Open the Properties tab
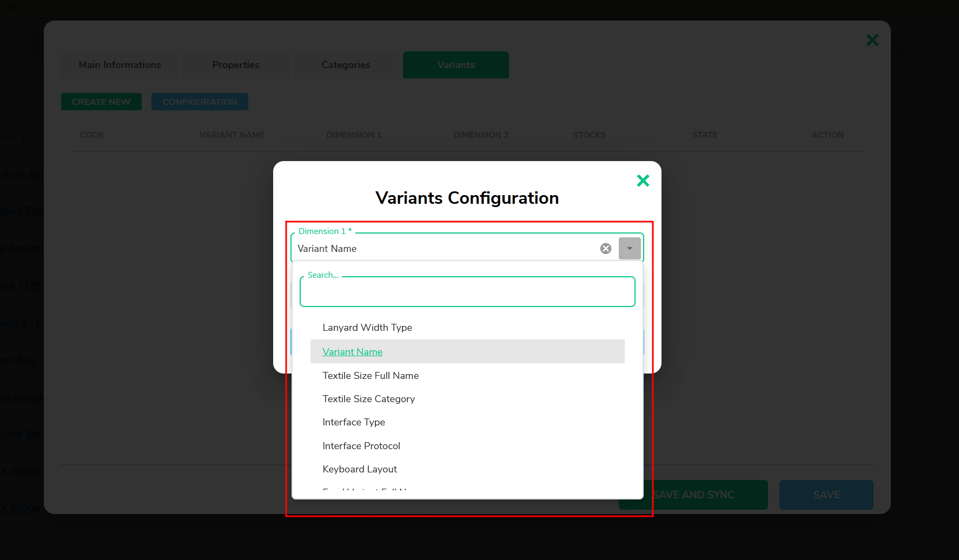This screenshot has height=560, width=959. coord(236,65)
